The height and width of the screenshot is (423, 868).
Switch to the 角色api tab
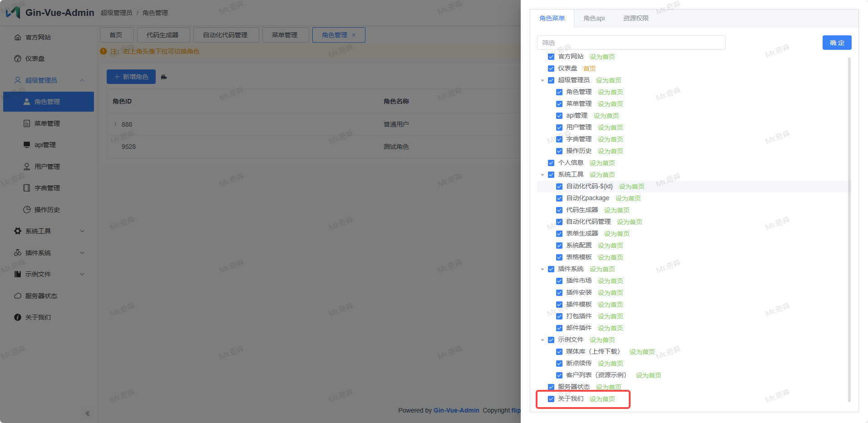[x=594, y=18]
